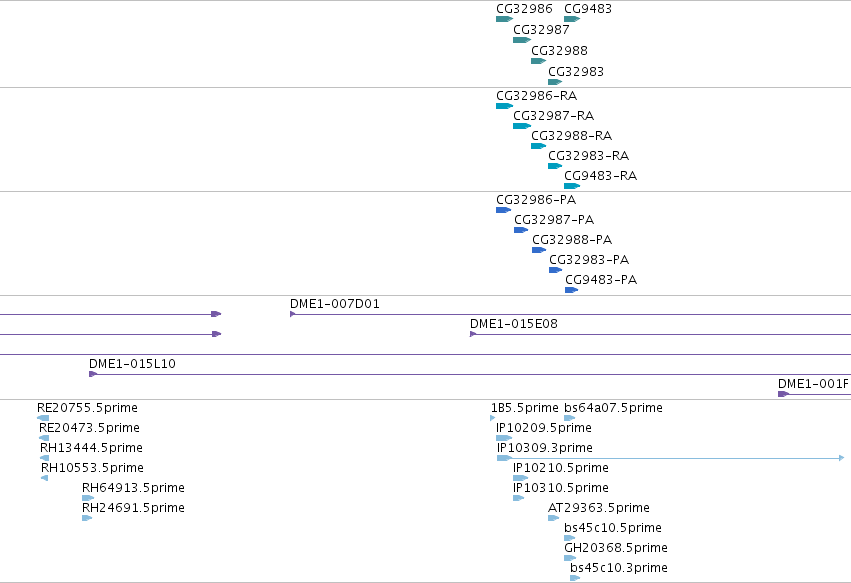Viewport: 851px width, 583px height.
Task: Open the IP10309.3prime label
Action: (x=544, y=448)
